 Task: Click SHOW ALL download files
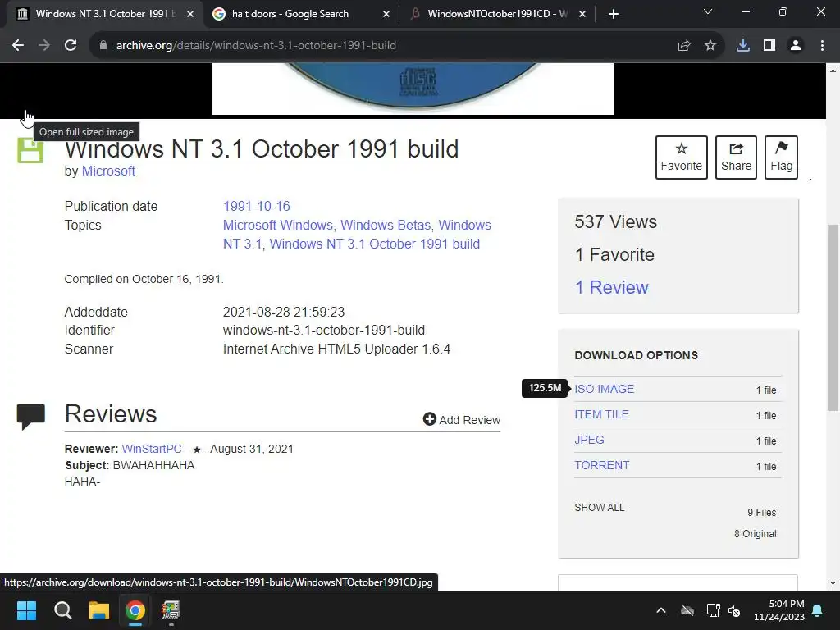point(600,507)
